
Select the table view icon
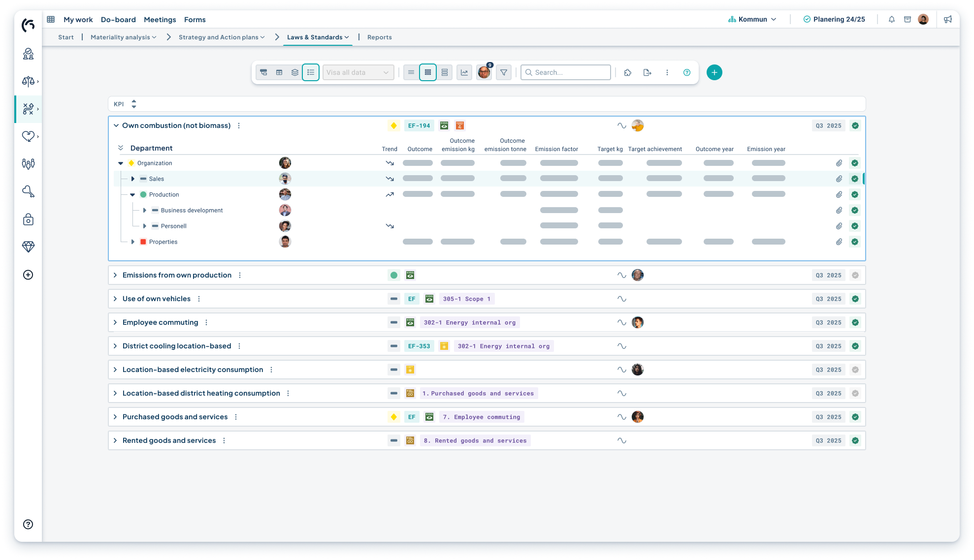279,72
